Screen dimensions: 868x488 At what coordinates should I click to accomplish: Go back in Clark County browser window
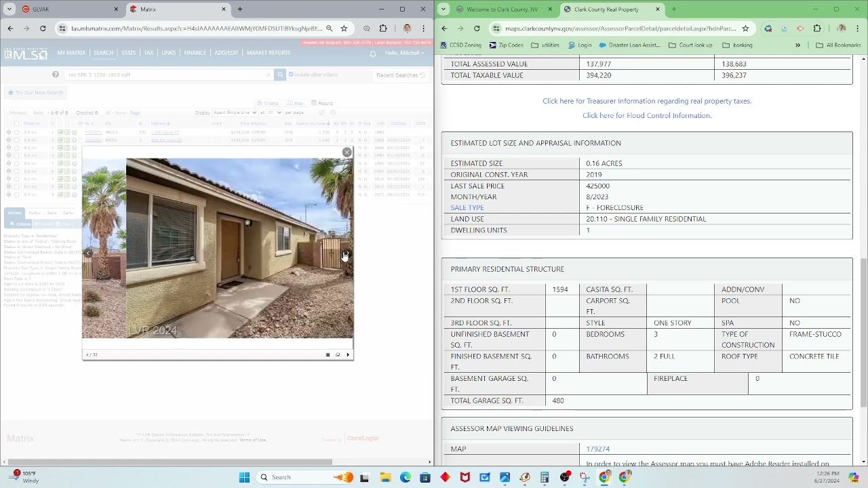pyautogui.click(x=444, y=28)
